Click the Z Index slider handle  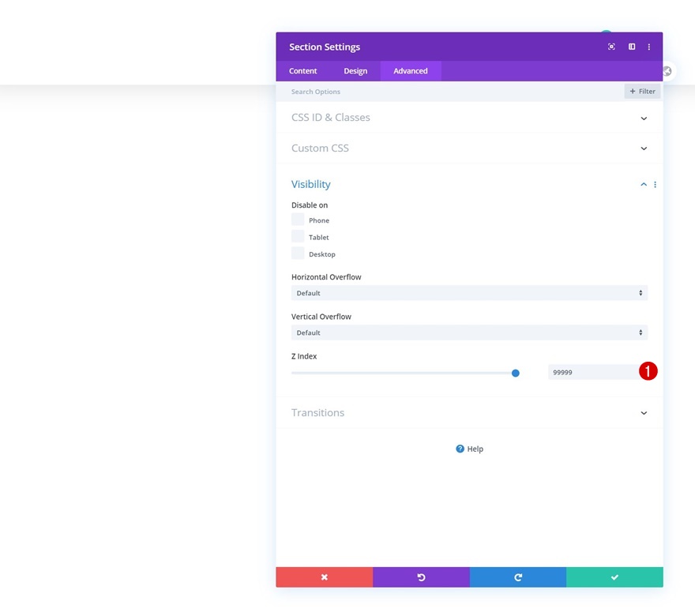516,373
